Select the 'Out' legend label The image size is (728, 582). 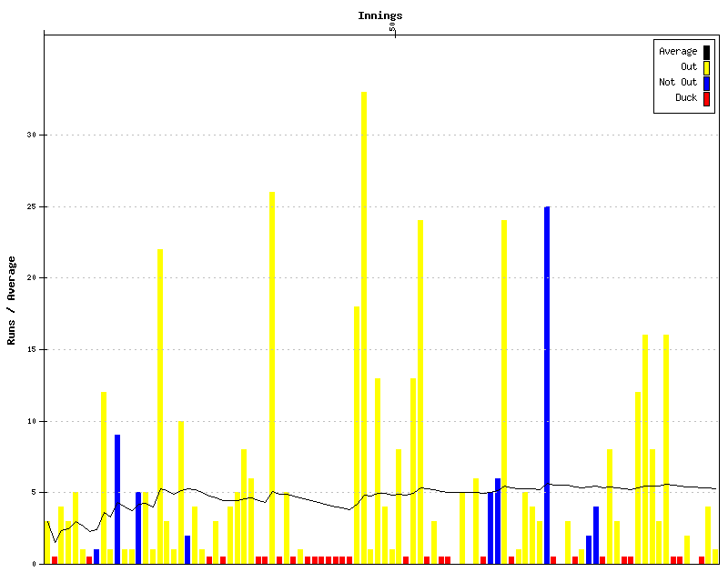tap(689, 66)
